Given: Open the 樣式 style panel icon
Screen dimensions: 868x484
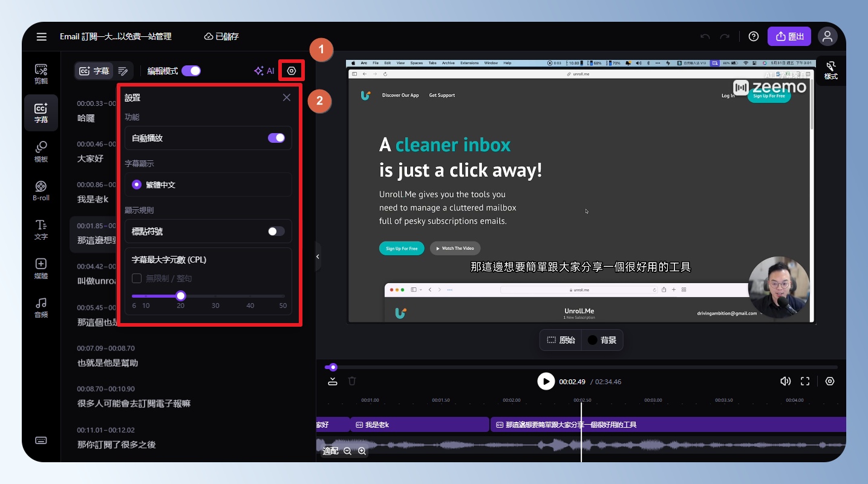Looking at the screenshot, I should click(830, 70).
